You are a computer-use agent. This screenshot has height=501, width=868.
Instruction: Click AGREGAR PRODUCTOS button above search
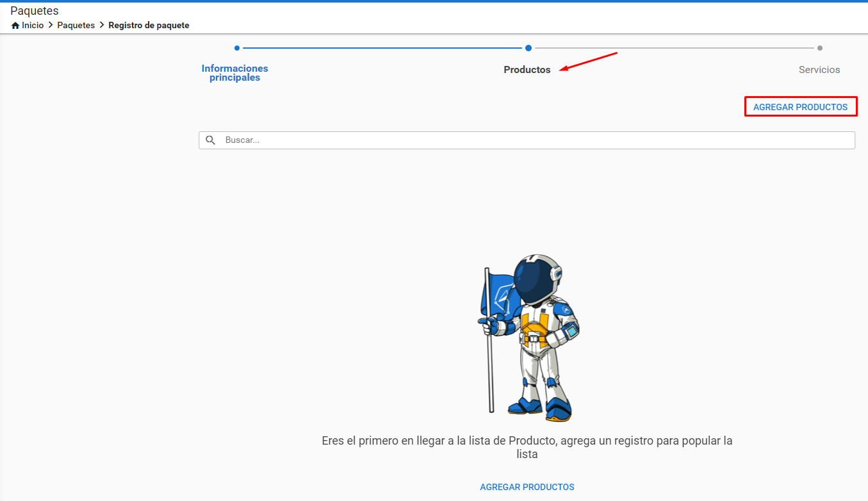coord(801,107)
